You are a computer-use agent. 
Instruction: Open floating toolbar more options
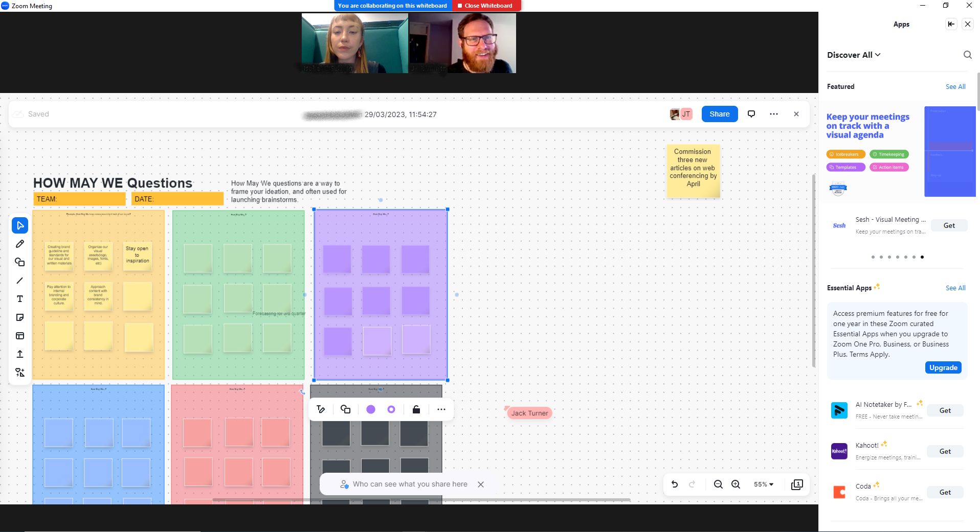coord(441,409)
